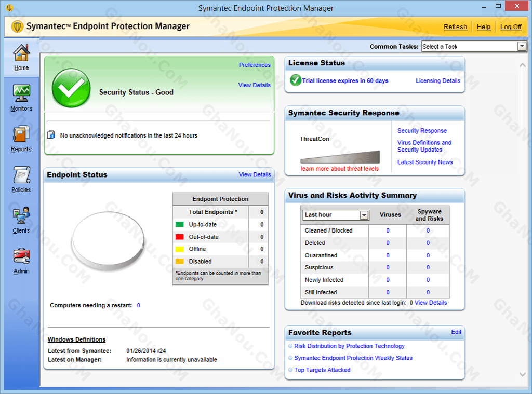Image resolution: width=532 pixels, height=394 pixels.
Task: Click the bullet beside Risk Distribution report
Action: tap(290, 346)
